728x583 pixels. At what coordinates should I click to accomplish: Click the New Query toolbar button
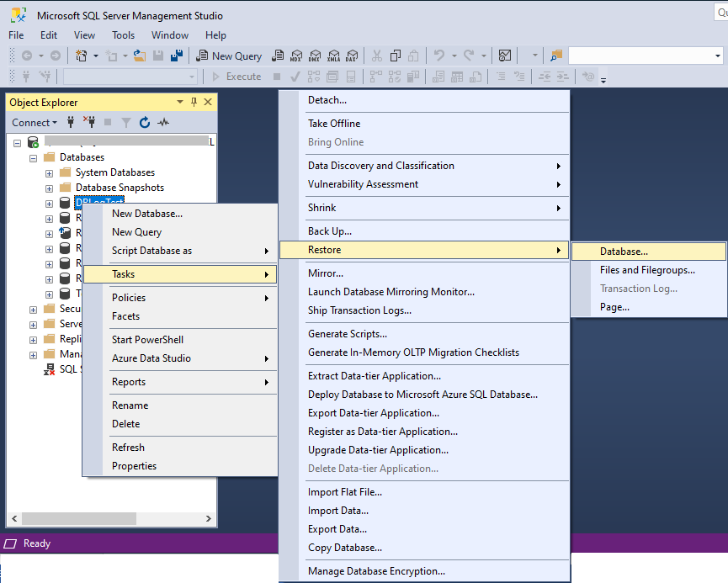(228, 56)
